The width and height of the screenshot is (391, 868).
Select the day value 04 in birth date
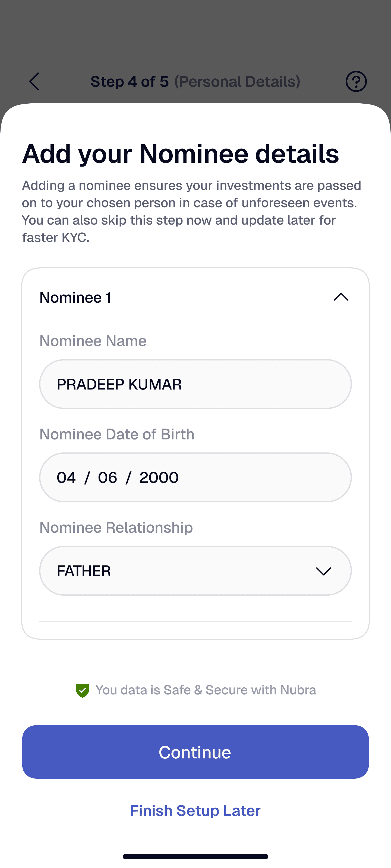66,477
